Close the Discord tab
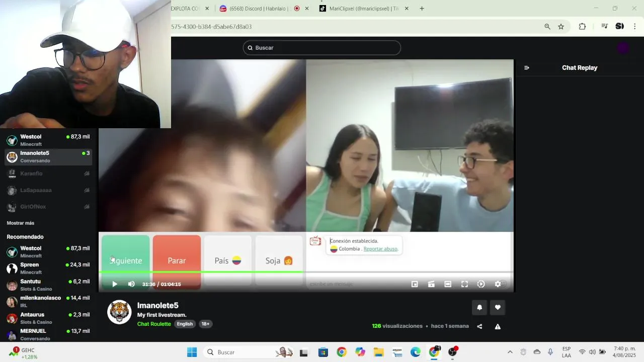Screen dimensions: 644x362 point(307,9)
